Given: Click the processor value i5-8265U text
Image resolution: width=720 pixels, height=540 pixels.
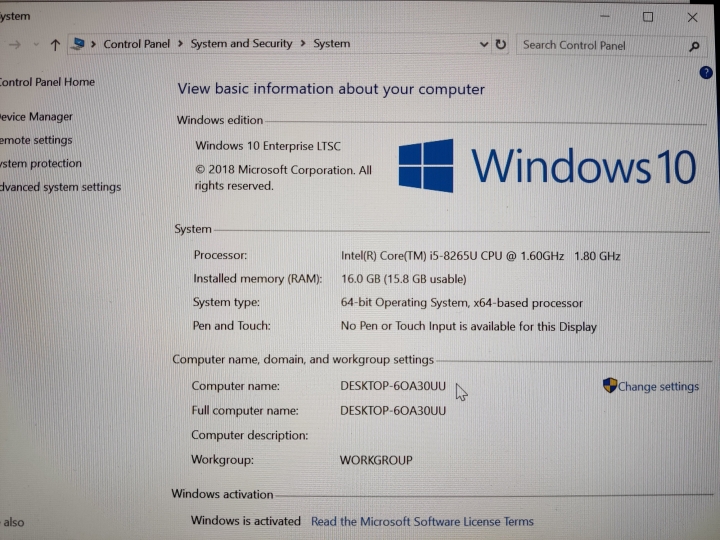Looking at the screenshot, I should [480, 256].
